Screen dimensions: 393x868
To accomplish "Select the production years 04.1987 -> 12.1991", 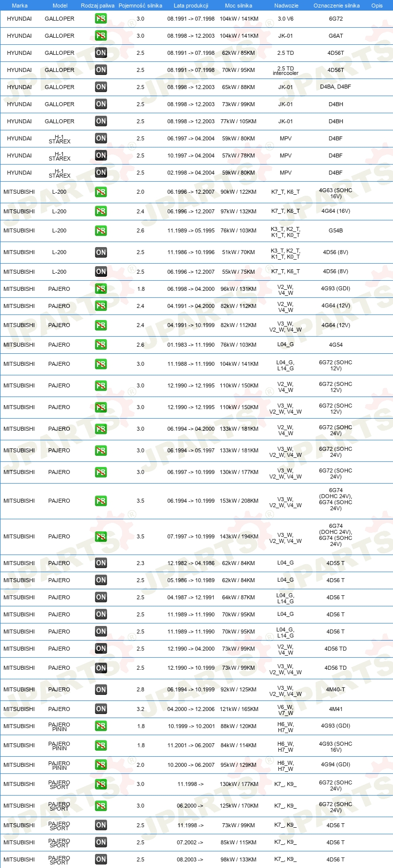I will (x=191, y=597).
